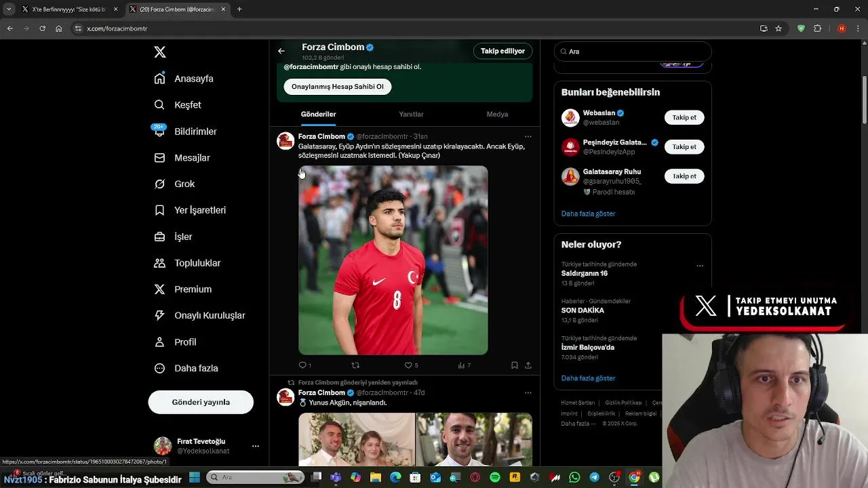Click the X search field Ara
This screenshot has width=868, height=488.
pyautogui.click(x=633, y=52)
